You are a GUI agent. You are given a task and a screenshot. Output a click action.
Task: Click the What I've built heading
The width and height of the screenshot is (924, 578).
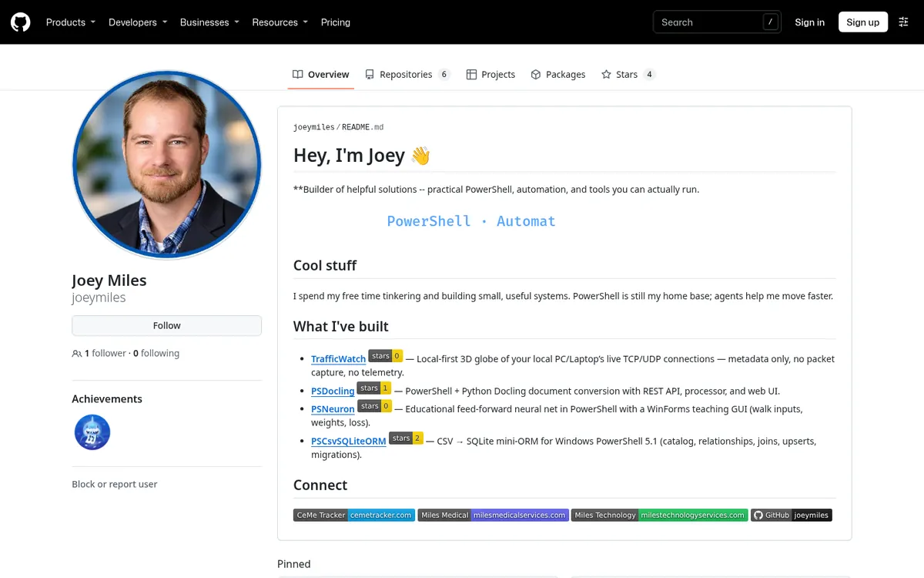coord(341,327)
